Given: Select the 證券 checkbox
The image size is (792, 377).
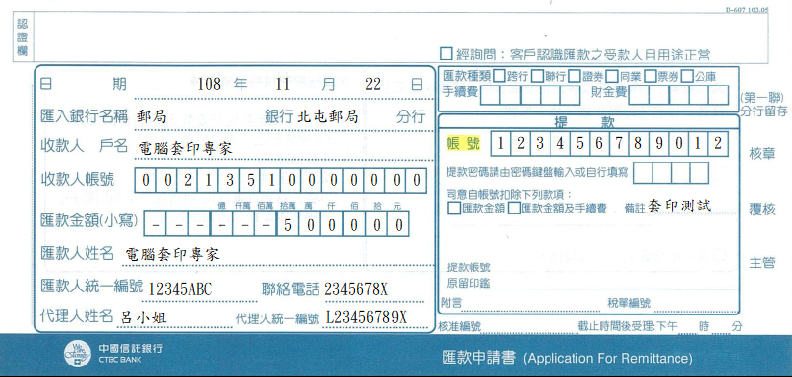Looking at the screenshot, I should [574, 76].
